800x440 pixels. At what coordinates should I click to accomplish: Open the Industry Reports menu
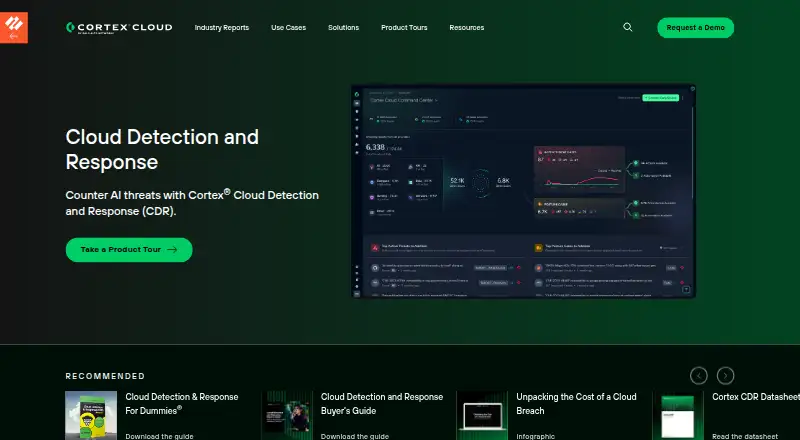(x=221, y=28)
